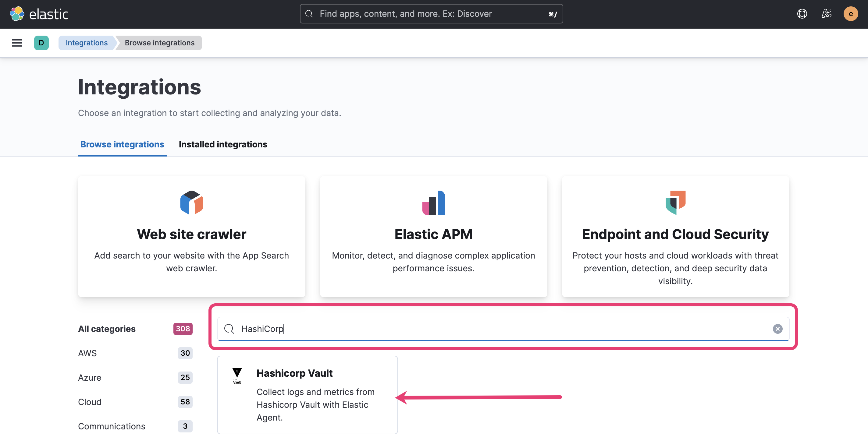The height and width of the screenshot is (444, 868).
Task: Clear the HashiCorp search query
Action: (777, 329)
